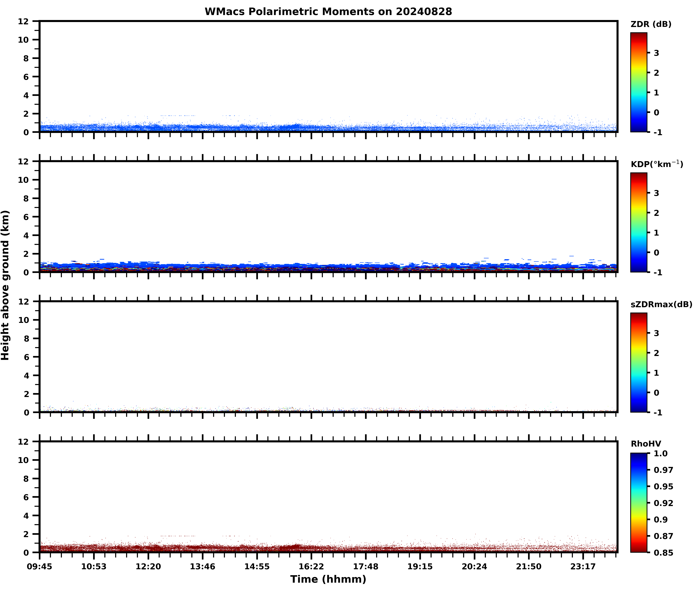This screenshot has height=592, width=700.
Task: Click the ZDR (dB) colorbar label
Action: pos(651,24)
